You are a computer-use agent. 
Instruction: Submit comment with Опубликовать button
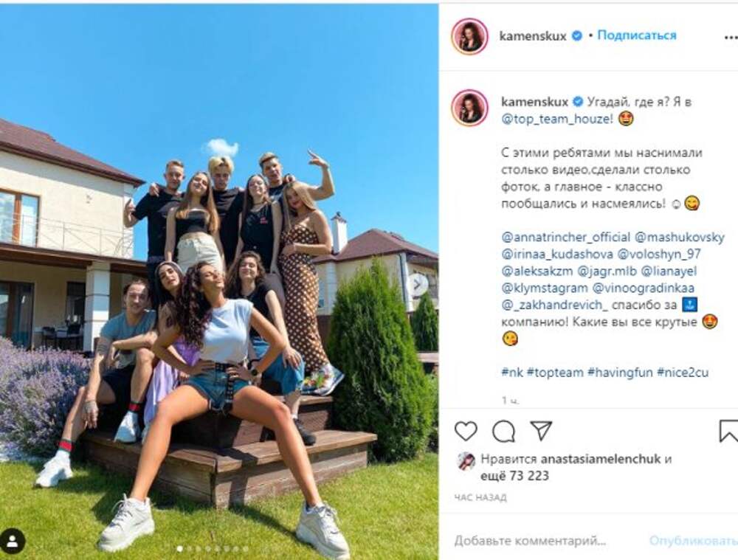[x=693, y=541]
